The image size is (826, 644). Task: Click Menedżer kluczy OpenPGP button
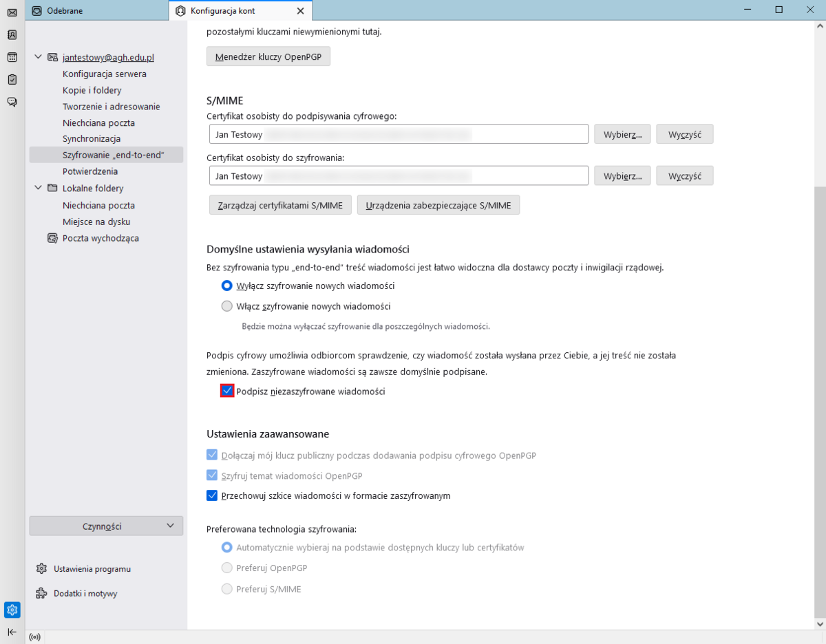pyautogui.click(x=268, y=56)
